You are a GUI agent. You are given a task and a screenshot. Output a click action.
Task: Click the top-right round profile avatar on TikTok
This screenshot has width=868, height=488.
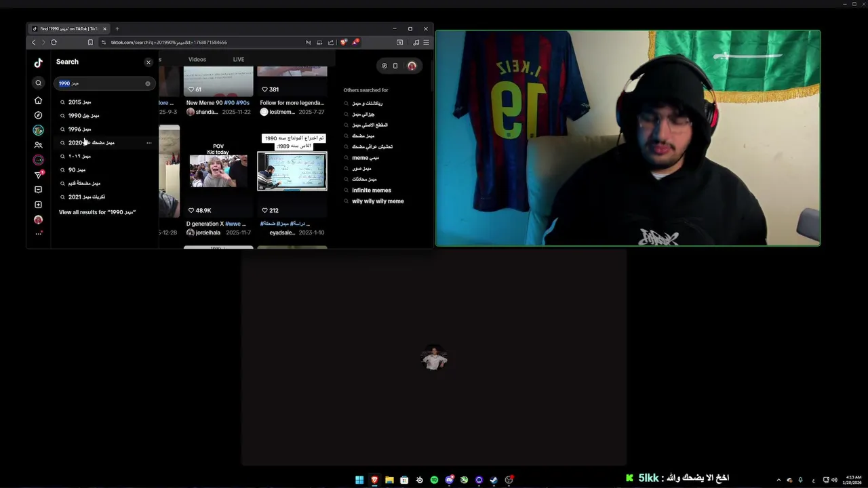pos(412,66)
